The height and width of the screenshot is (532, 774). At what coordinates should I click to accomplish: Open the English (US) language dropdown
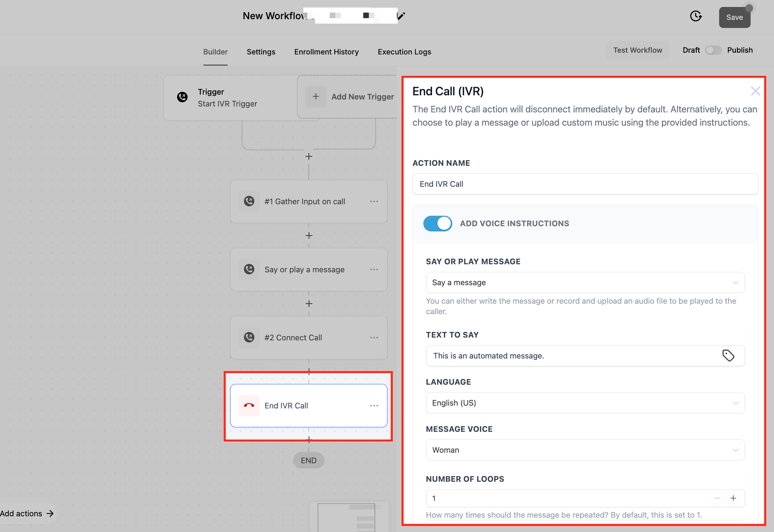point(585,403)
